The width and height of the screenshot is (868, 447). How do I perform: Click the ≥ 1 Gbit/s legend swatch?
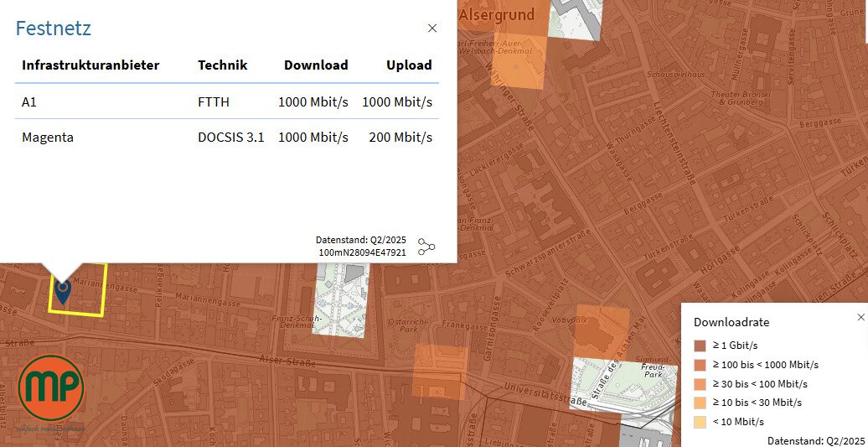[700, 346]
